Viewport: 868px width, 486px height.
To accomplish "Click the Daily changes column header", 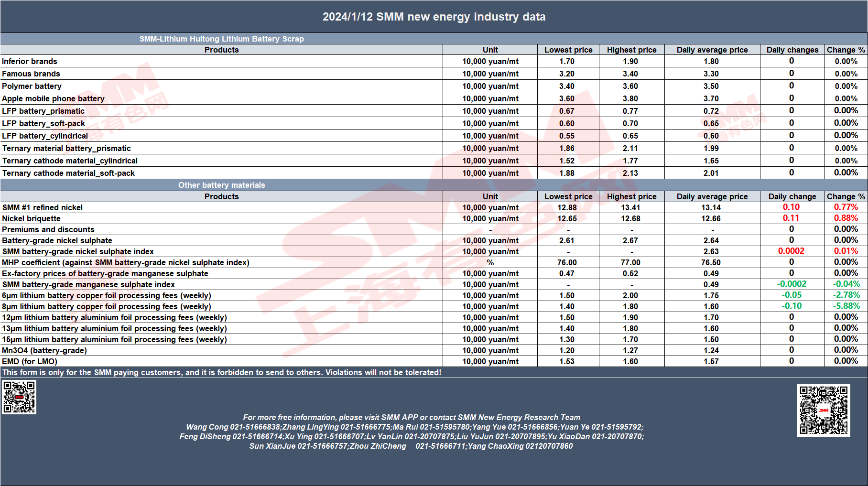I will (x=792, y=50).
